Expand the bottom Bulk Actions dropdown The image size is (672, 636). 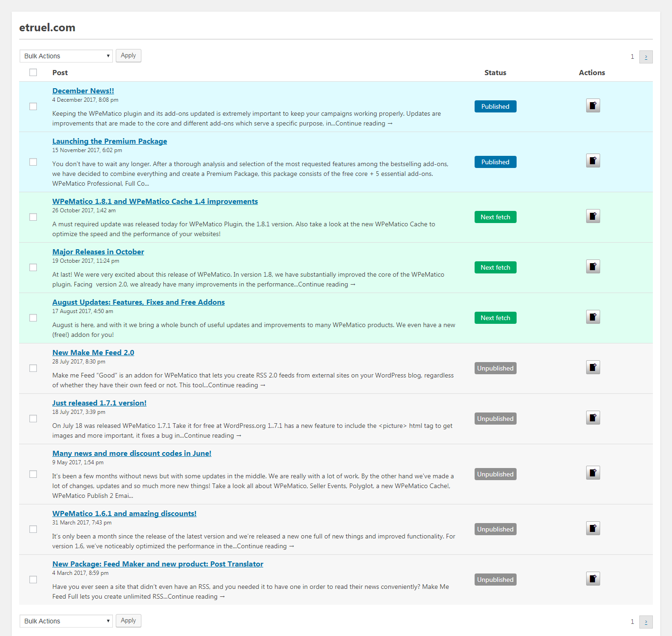coord(66,621)
